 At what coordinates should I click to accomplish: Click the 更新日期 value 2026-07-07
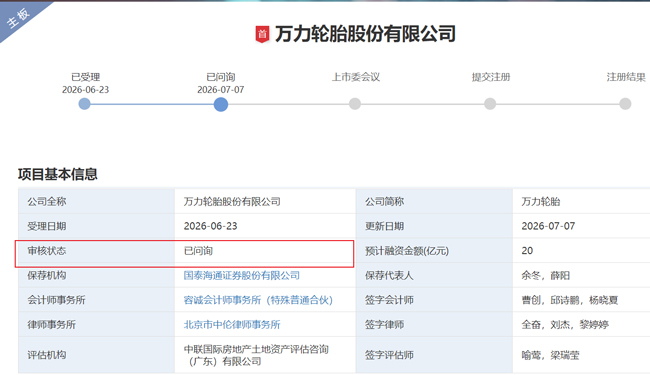(x=548, y=226)
